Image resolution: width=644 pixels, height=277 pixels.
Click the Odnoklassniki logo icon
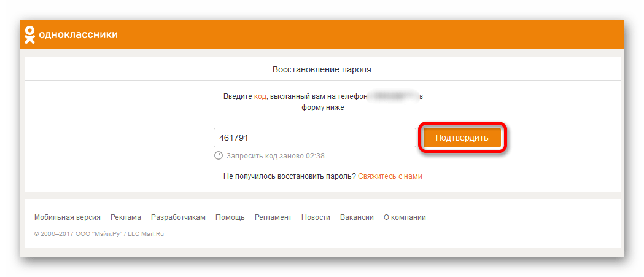pyautogui.click(x=29, y=34)
